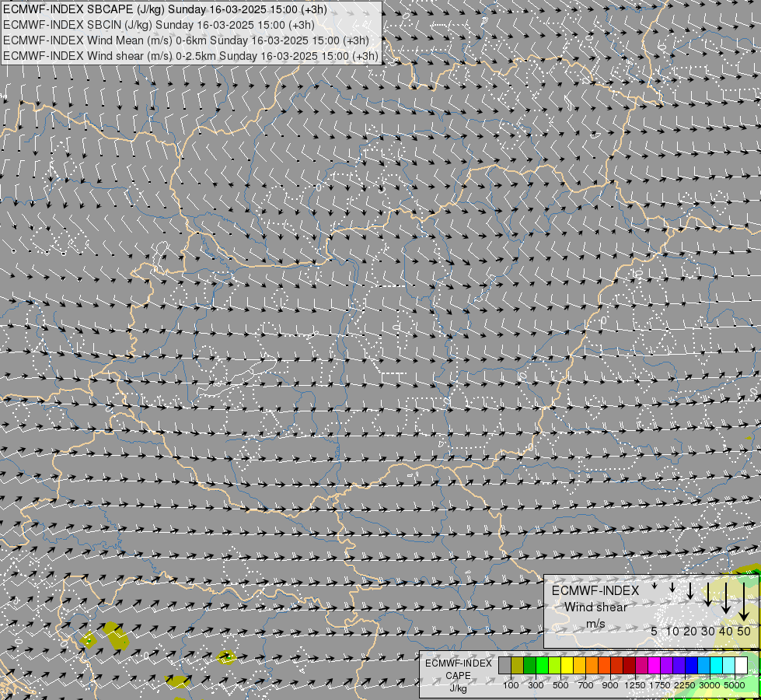Click the '50' label under wind shear arrows
Image resolution: width=761 pixels, height=700 pixels.
tap(744, 631)
